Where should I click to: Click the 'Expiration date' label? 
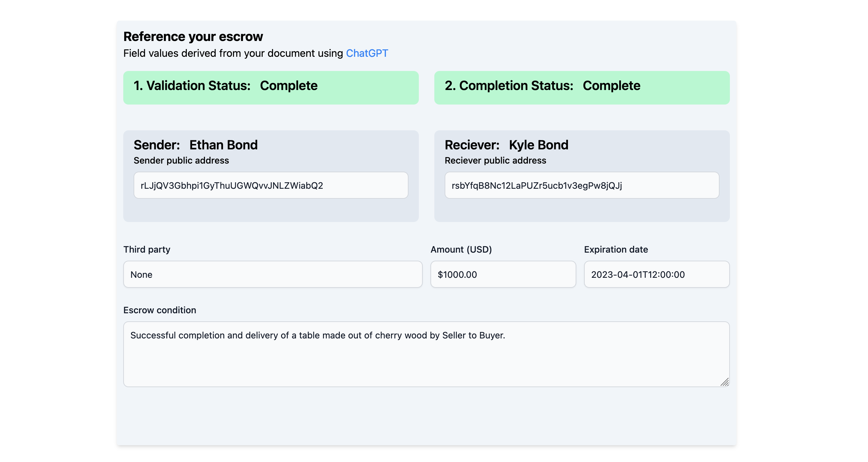click(616, 249)
